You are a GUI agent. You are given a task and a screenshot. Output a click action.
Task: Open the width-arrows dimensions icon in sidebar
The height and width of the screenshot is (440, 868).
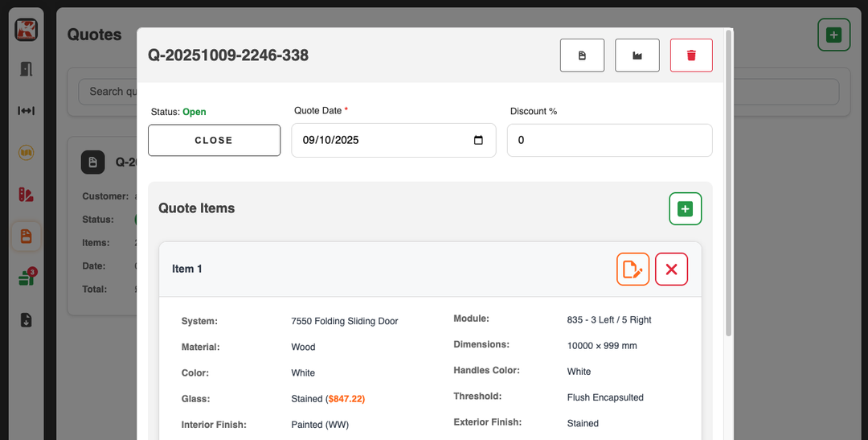point(26,111)
